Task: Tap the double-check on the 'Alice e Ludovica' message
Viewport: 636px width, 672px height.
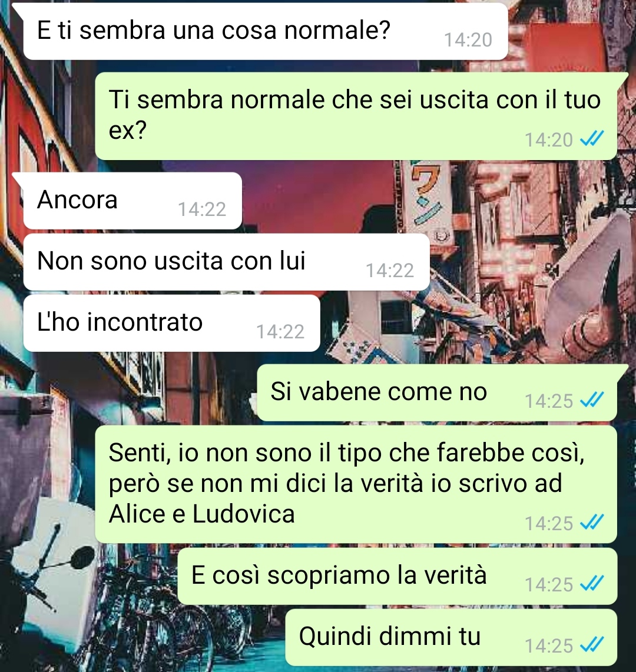Action: (591, 522)
